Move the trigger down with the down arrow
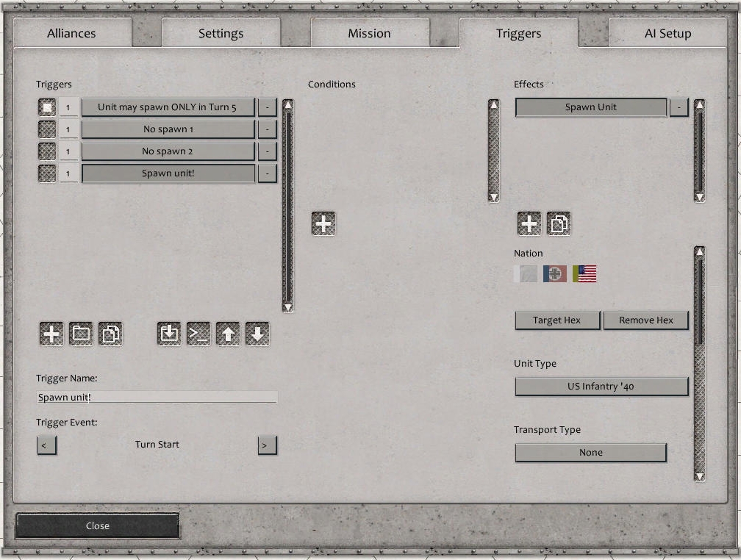Image resolution: width=741 pixels, height=560 pixels. coord(257,334)
